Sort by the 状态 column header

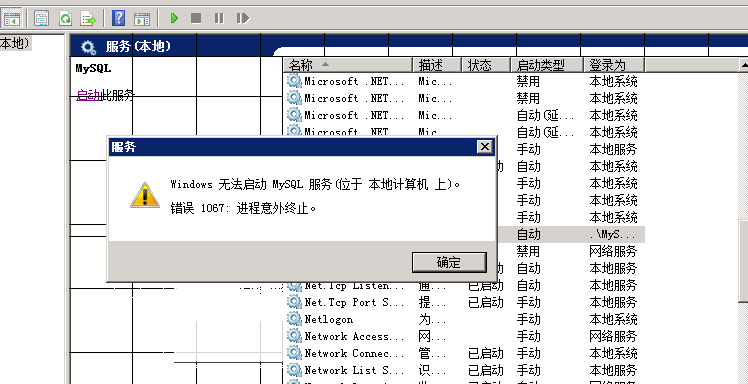[486, 65]
